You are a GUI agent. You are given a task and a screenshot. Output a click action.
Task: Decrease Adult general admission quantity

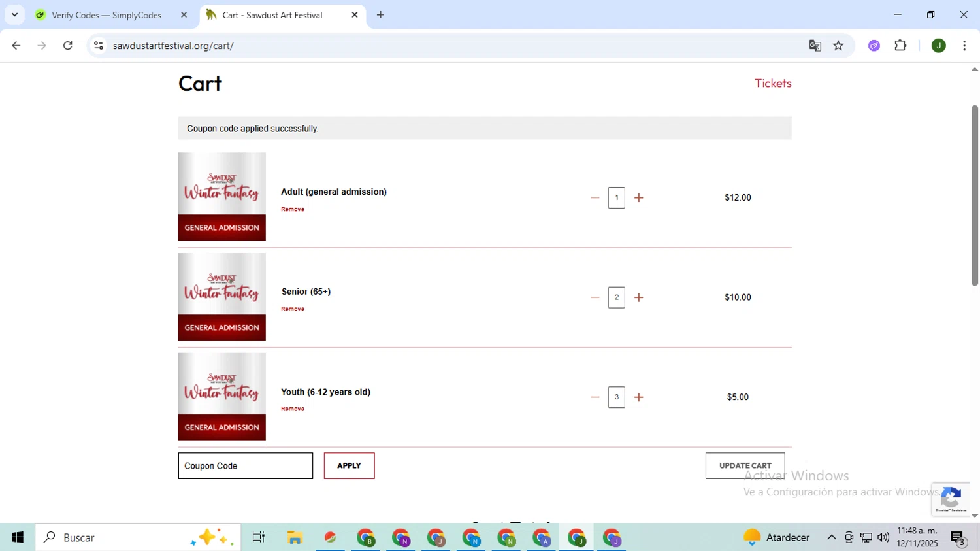(595, 197)
